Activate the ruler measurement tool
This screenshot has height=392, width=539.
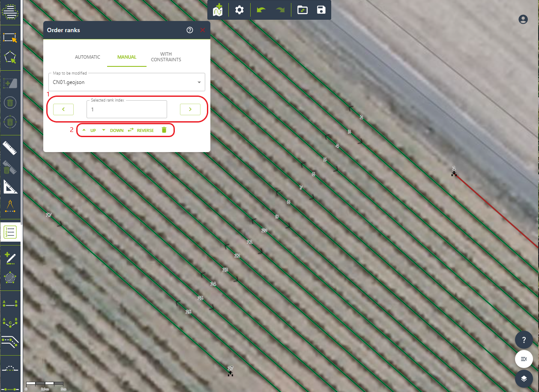(10, 148)
